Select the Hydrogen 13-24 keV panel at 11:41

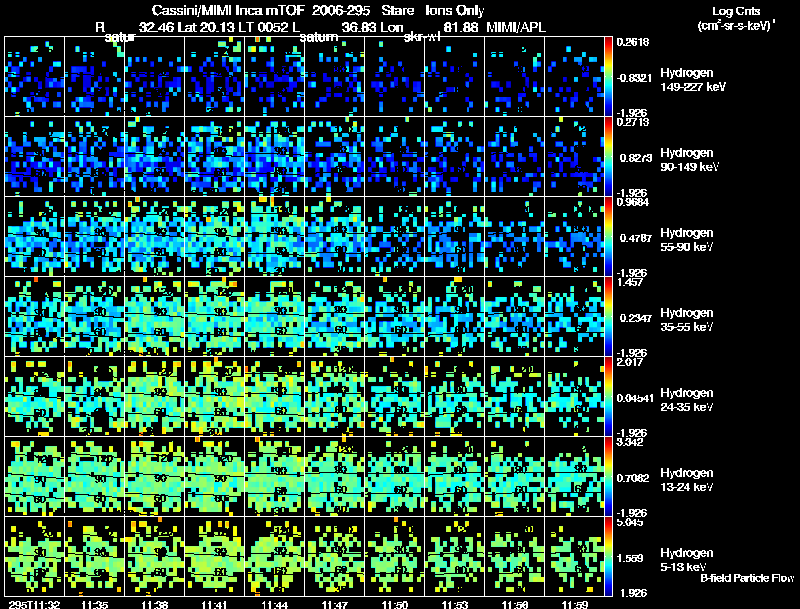pos(214,476)
